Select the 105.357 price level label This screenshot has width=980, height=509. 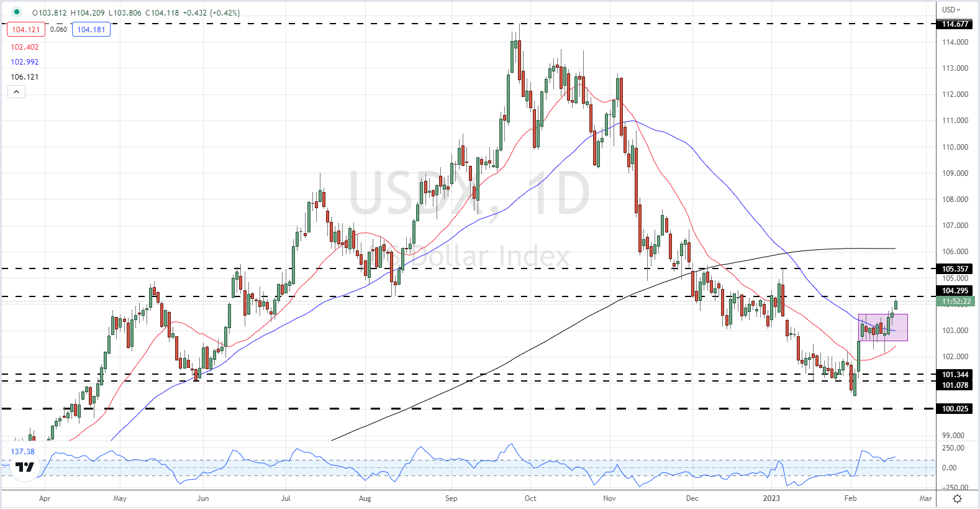pos(955,269)
